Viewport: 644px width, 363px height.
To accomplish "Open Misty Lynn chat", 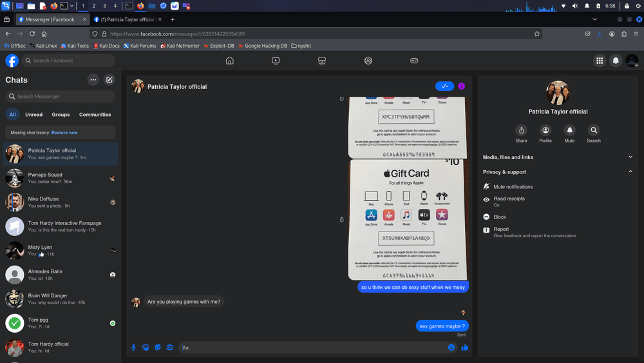I will click(61, 250).
